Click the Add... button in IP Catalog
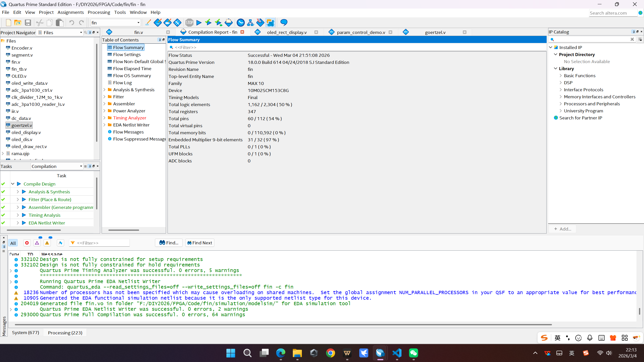644x362 pixels. pyautogui.click(x=562, y=229)
